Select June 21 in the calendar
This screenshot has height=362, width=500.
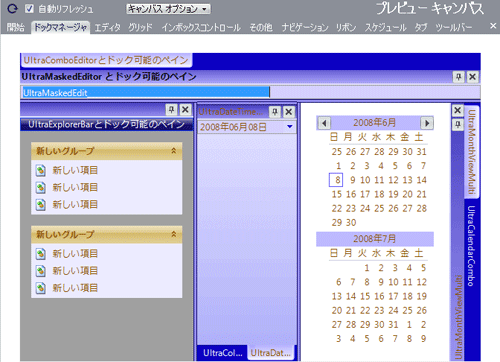(x=421, y=194)
